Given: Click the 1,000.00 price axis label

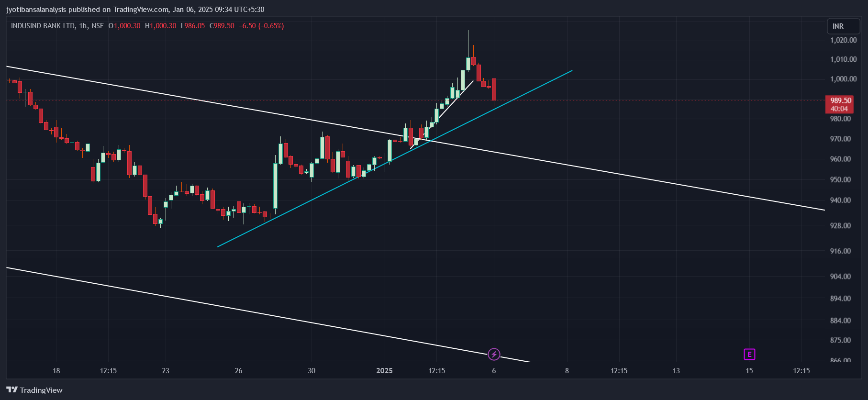Looking at the screenshot, I should (x=843, y=79).
